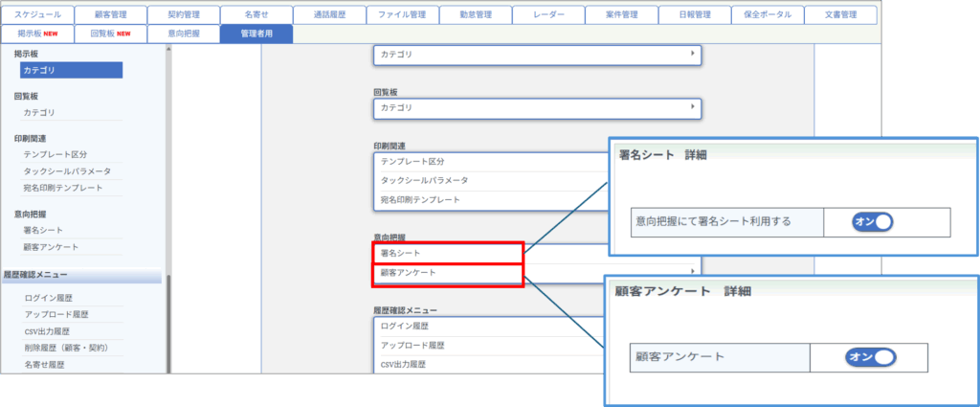This screenshot has height=407, width=980.
Task: Select the 管理者用 tab
Action: pos(256,34)
